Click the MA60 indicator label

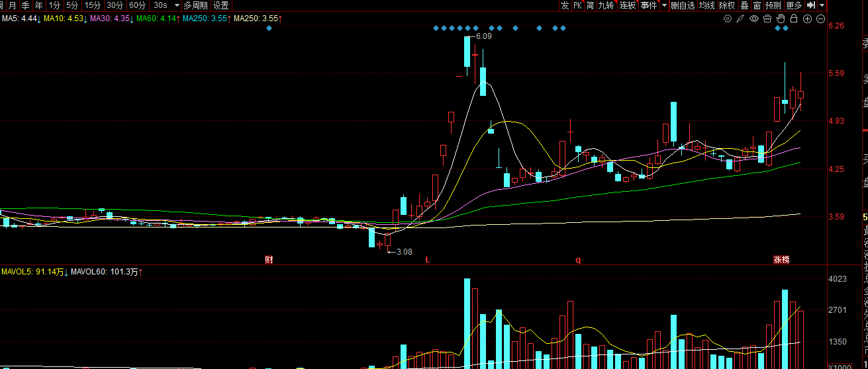(158, 19)
